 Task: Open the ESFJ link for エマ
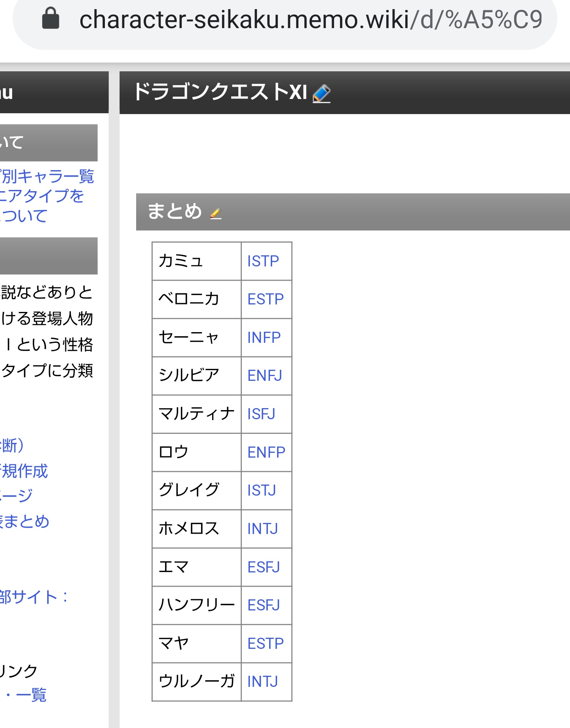(x=264, y=567)
